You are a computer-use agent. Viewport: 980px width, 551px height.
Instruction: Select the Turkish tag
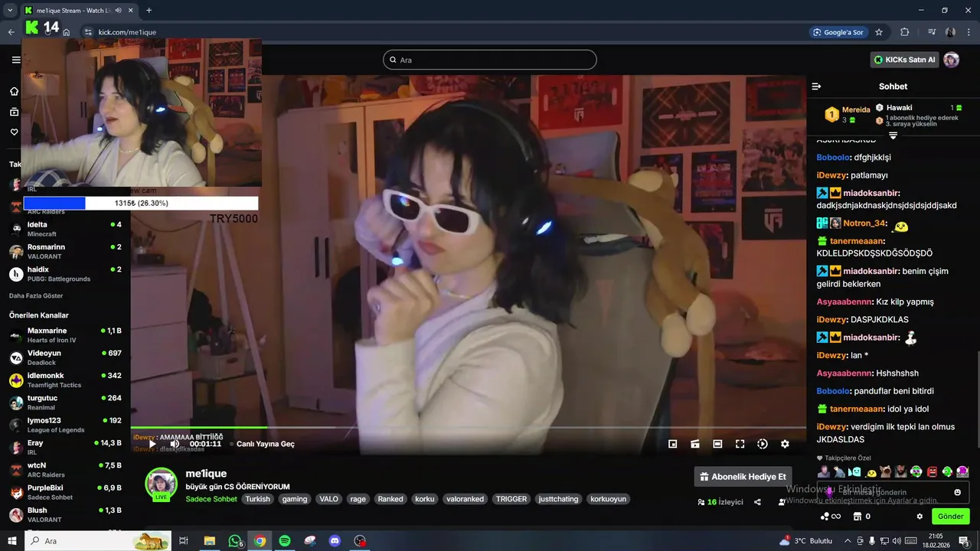click(x=258, y=499)
